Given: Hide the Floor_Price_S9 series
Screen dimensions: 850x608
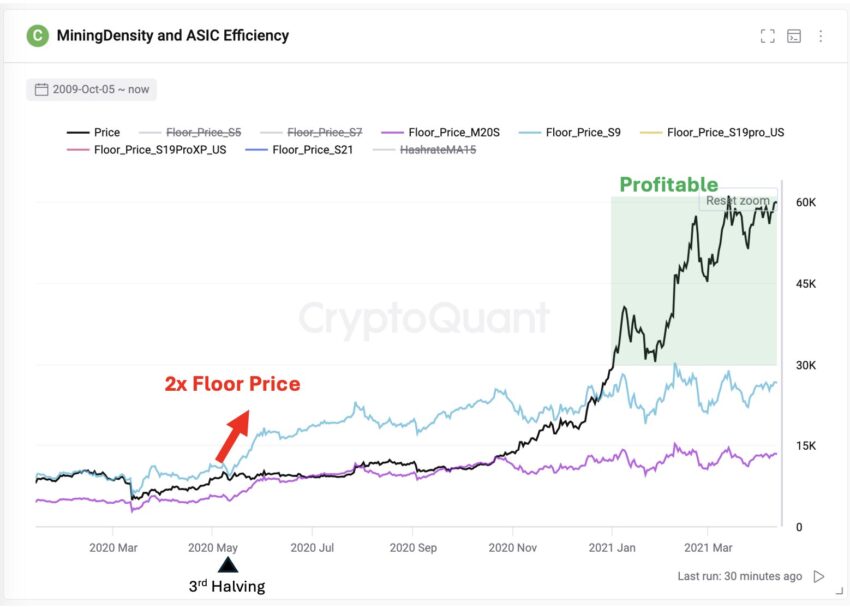Looking at the screenshot, I should pos(570,132).
